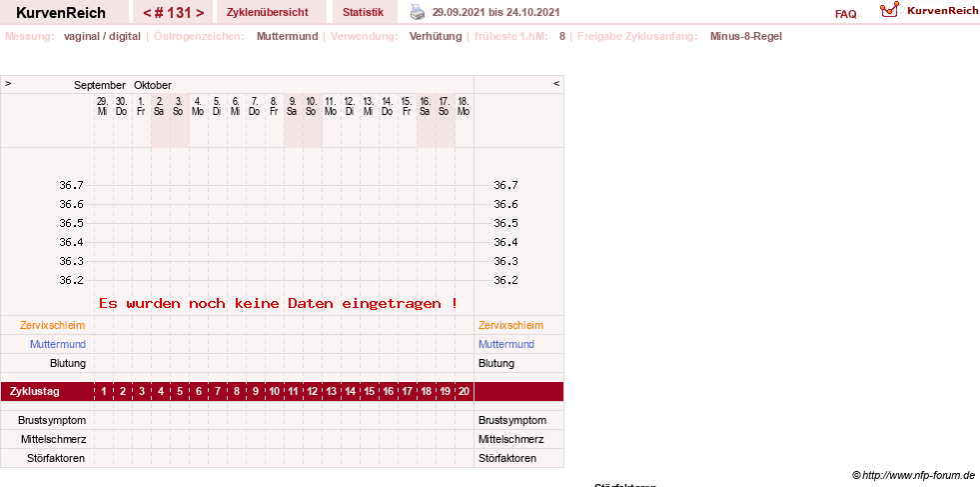The width and height of the screenshot is (980, 487).
Task: Click the left Zervixschleim row label
Action: coord(53,326)
